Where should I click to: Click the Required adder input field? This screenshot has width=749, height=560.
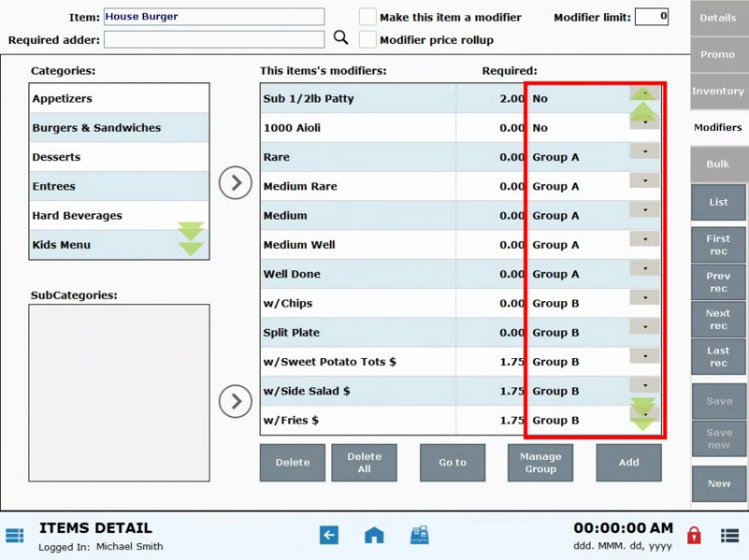point(214,40)
